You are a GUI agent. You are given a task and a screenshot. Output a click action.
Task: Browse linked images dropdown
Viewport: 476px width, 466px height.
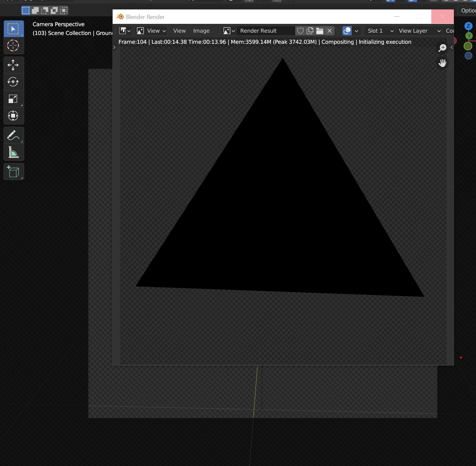(229, 31)
